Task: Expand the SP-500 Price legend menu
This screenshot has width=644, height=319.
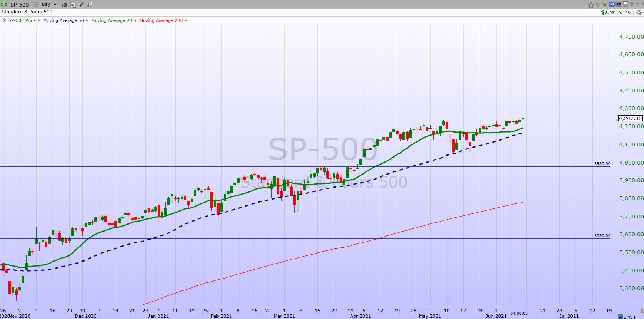Action: click(39, 20)
